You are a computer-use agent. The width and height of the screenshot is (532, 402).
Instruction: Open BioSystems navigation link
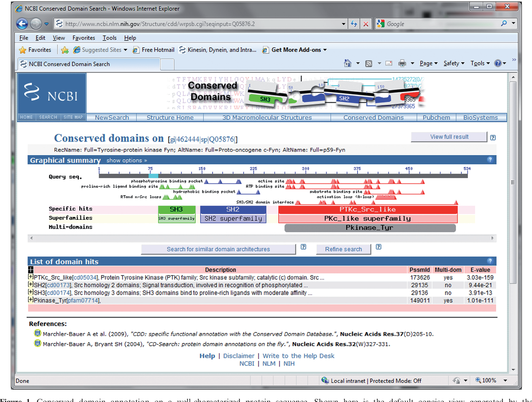click(x=480, y=117)
